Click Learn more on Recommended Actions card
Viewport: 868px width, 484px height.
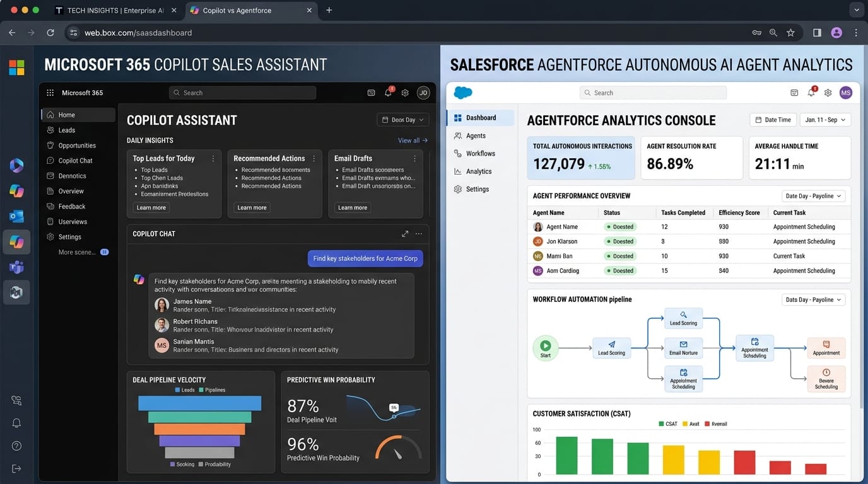click(252, 207)
